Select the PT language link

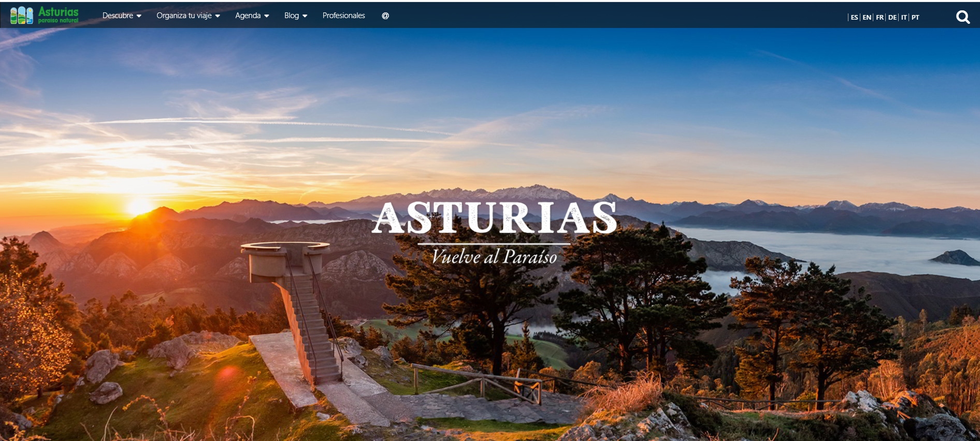915,18
